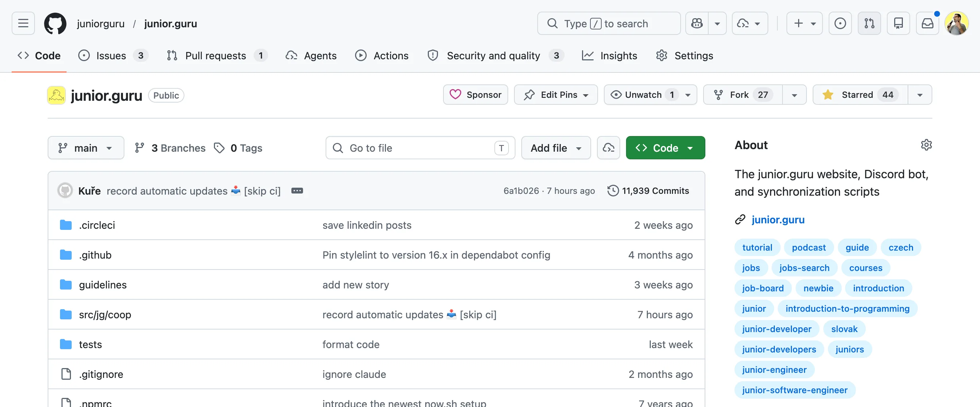
Task: Click Kuře author avatar in commit row
Action: 65,190
